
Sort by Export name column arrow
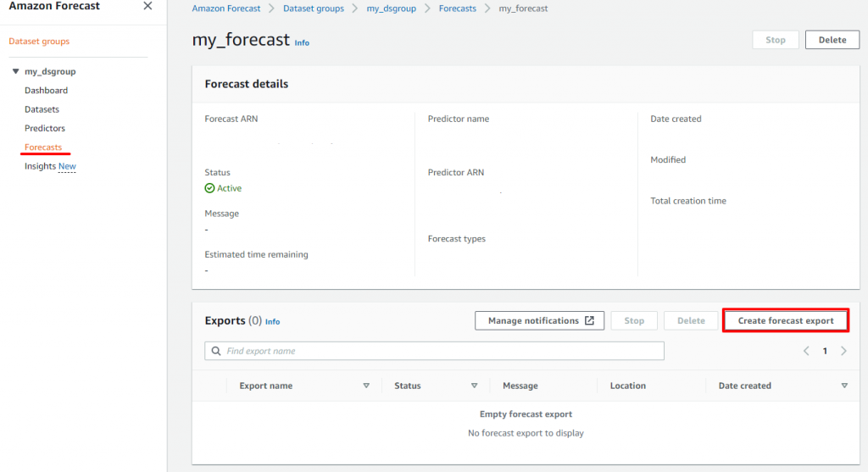coord(366,386)
